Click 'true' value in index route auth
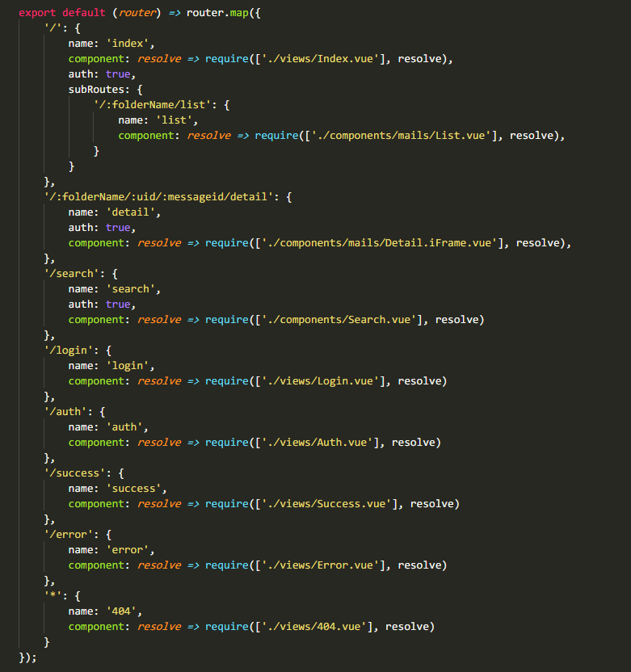This screenshot has height=672, width=631. coord(118,74)
